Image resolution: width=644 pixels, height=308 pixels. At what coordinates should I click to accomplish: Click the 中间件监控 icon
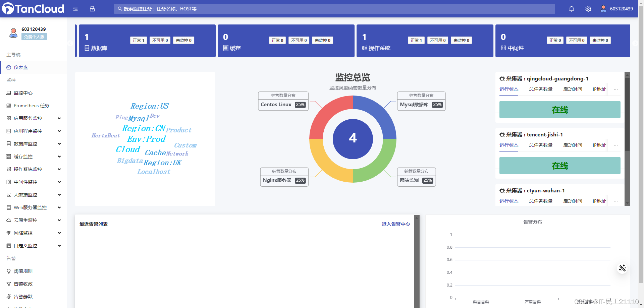(9, 182)
